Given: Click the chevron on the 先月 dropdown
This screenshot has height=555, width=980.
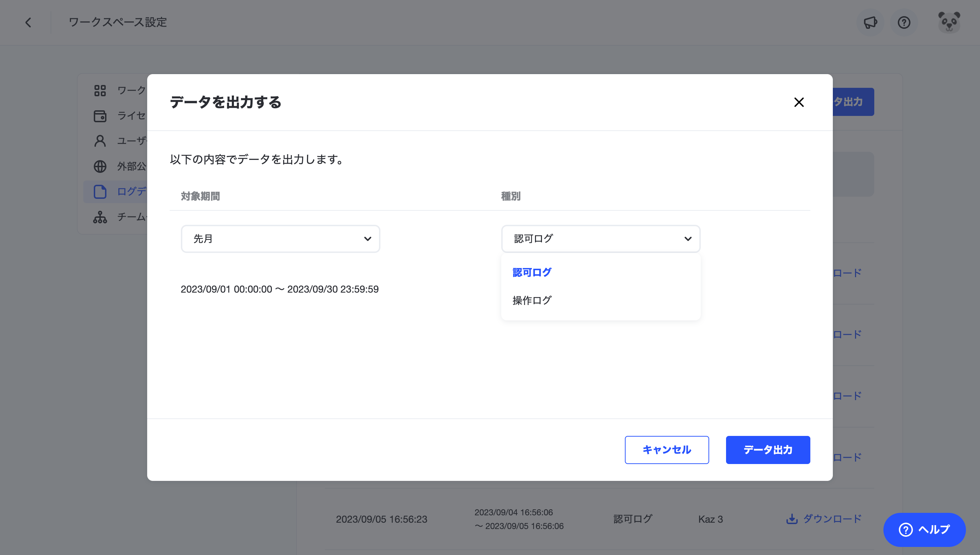Looking at the screenshot, I should pos(367,239).
